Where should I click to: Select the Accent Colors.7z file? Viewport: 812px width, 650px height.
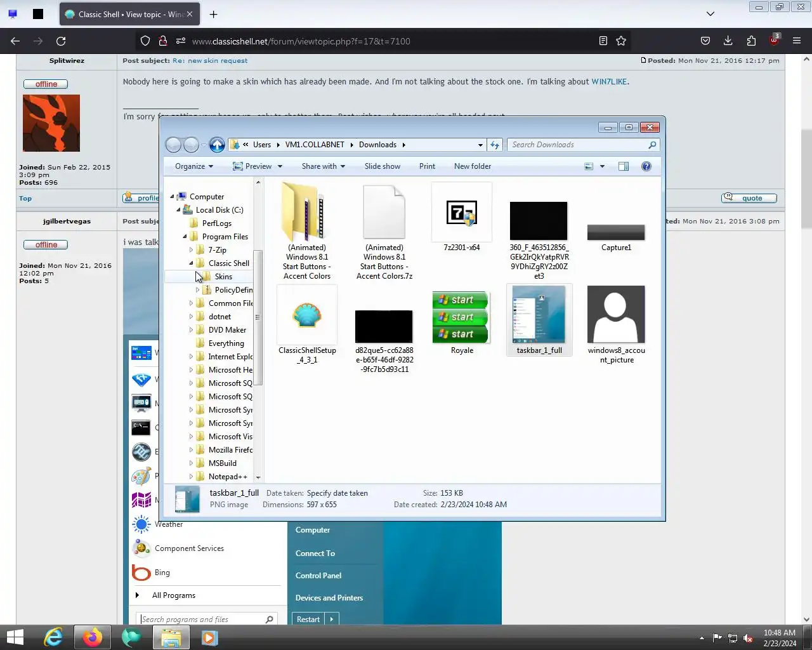point(384,232)
